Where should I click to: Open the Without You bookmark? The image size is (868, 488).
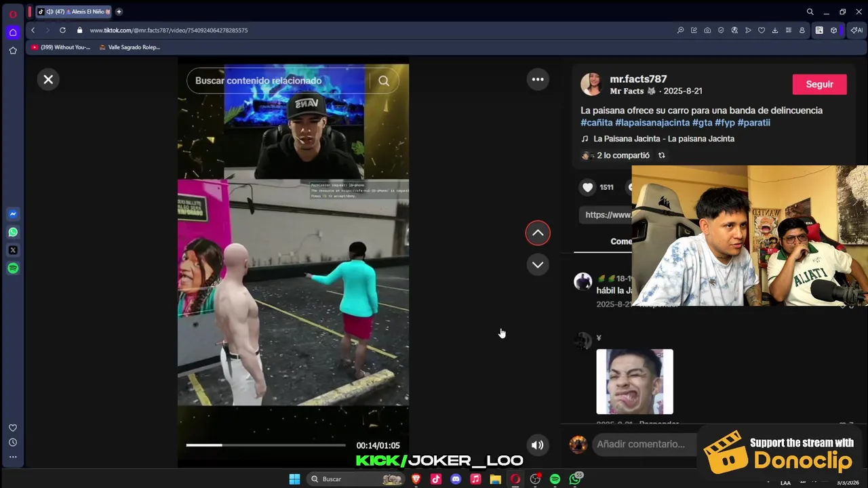tap(60, 47)
